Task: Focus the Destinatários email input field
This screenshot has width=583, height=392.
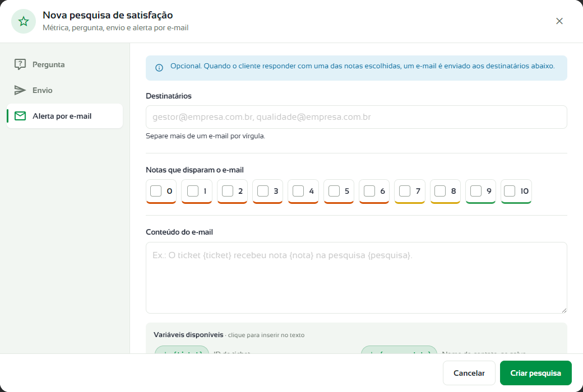Action: (x=356, y=117)
